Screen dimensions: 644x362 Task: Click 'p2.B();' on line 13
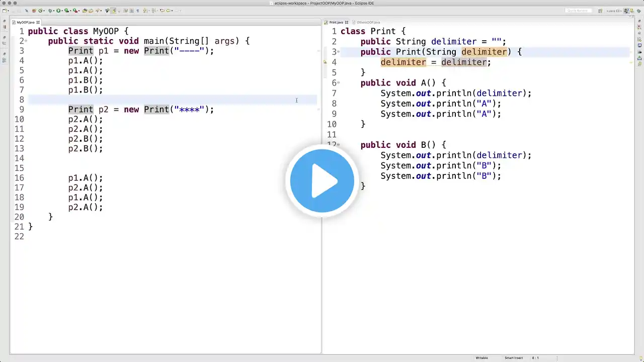pyautogui.click(x=86, y=149)
